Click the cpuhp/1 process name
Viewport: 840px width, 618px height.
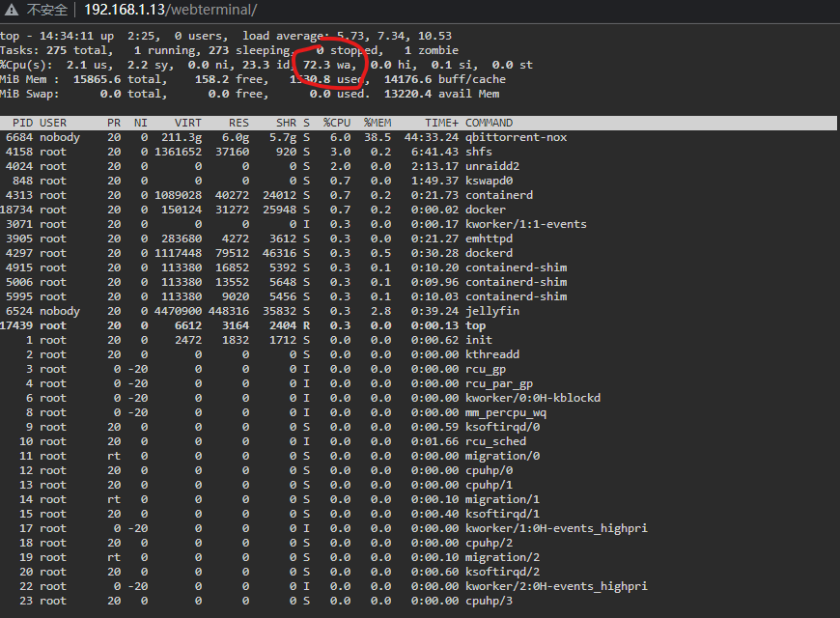point(489,485)
